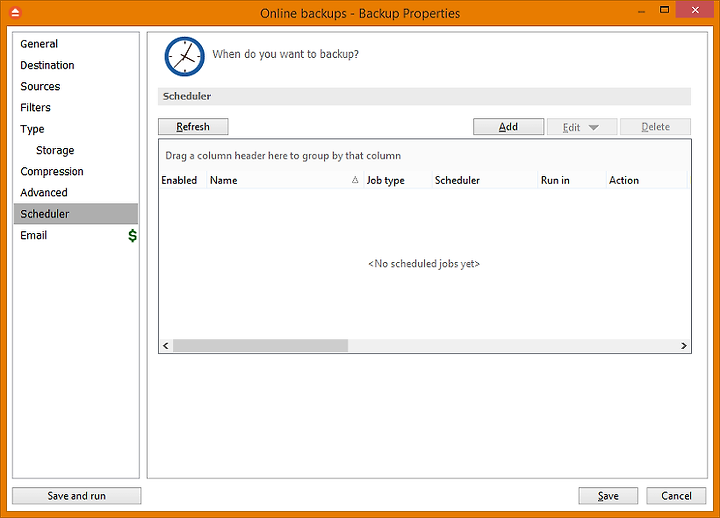Screen dimensions: 720x518
Task: Click the Action column header
Action: tap(646, 180)
